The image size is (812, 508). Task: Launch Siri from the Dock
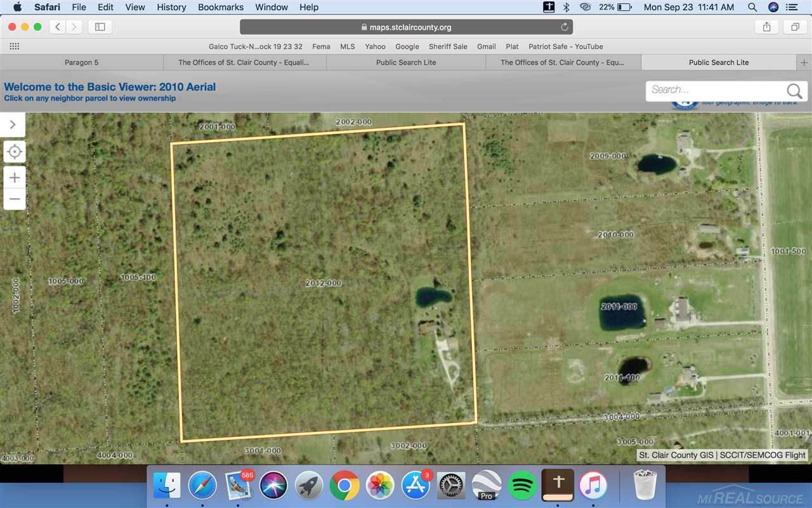(x=273, y=486)
